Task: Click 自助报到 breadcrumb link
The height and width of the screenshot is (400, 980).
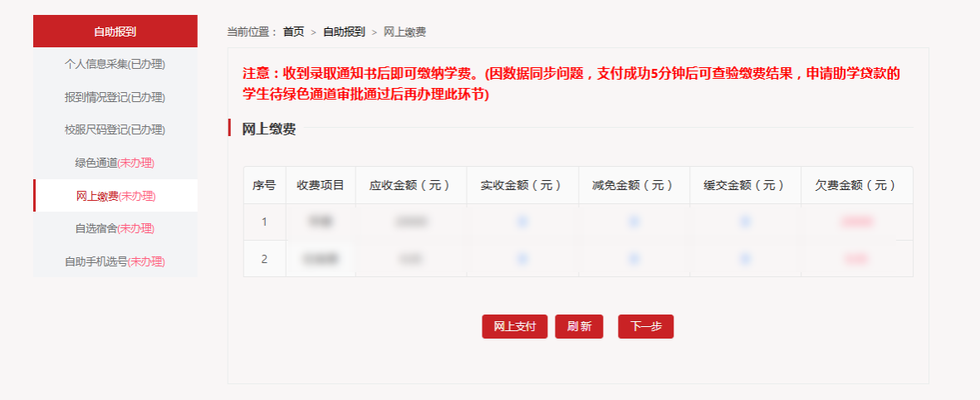Action: click(x=344, y=32)
